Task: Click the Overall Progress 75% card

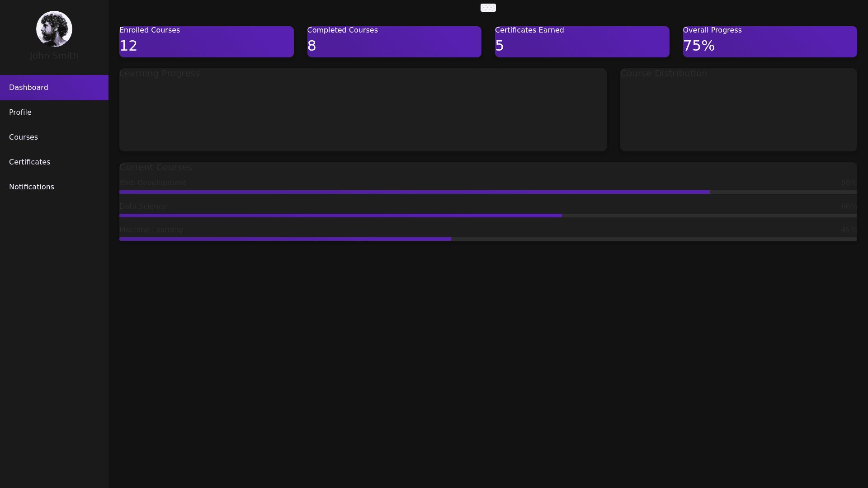Action: coord(769,42)
